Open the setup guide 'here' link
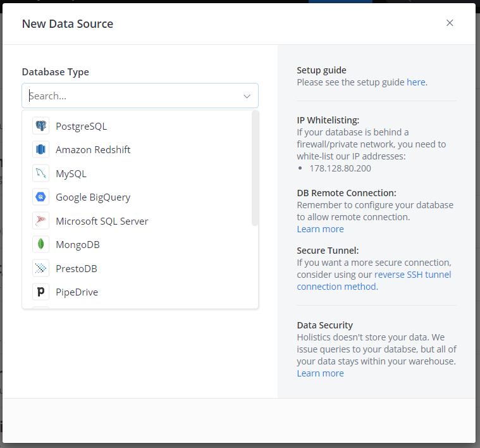Screen dimensions: 480x448 415,82
